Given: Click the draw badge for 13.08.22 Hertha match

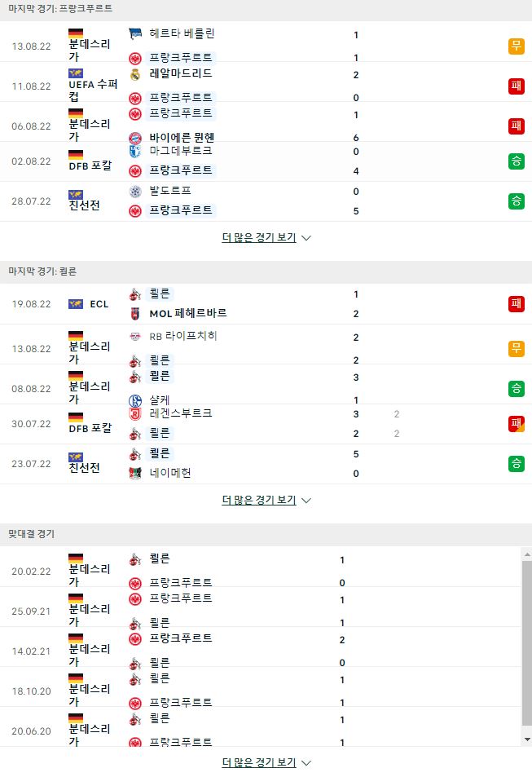Looking at the screenshot, I should pyautogui.click(x=517, y=46).
